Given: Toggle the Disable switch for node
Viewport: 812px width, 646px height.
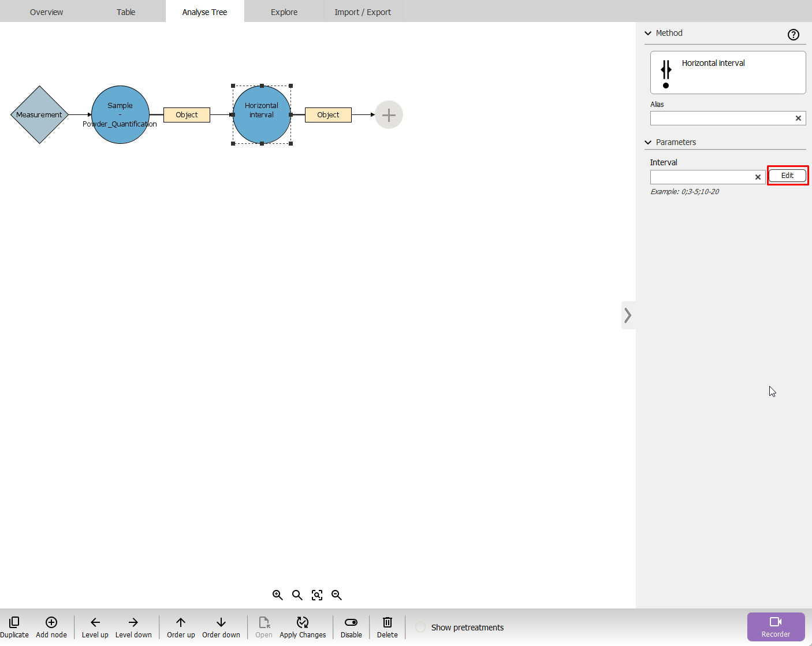Looking at the screenshot, I should 351,622.
